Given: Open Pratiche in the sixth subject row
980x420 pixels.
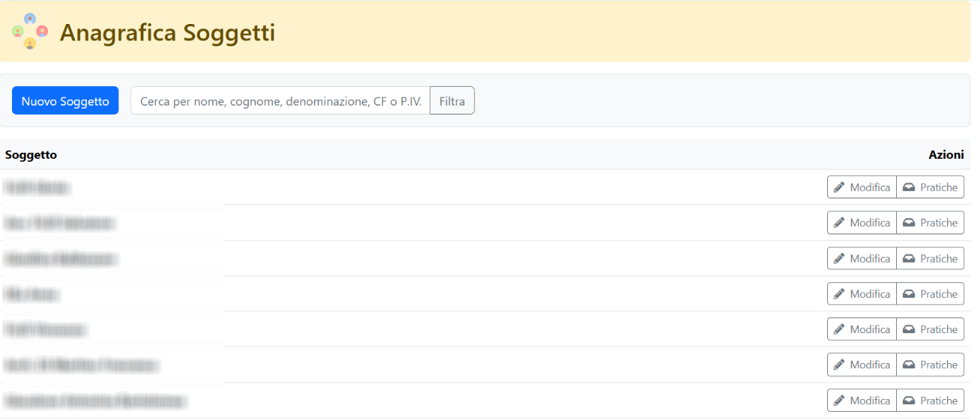Looking at the screenshot, I should click(x=930, y=365).
